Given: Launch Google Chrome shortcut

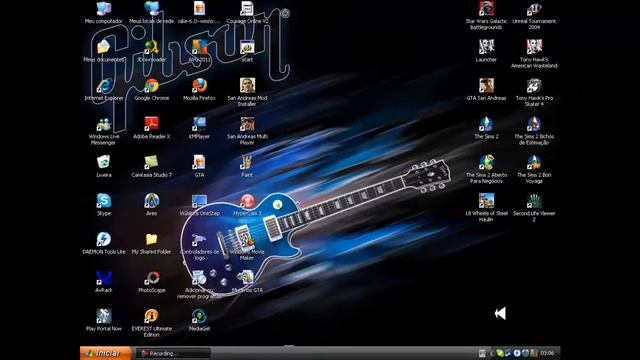Looking at the screenshot, I should [151, 85].
